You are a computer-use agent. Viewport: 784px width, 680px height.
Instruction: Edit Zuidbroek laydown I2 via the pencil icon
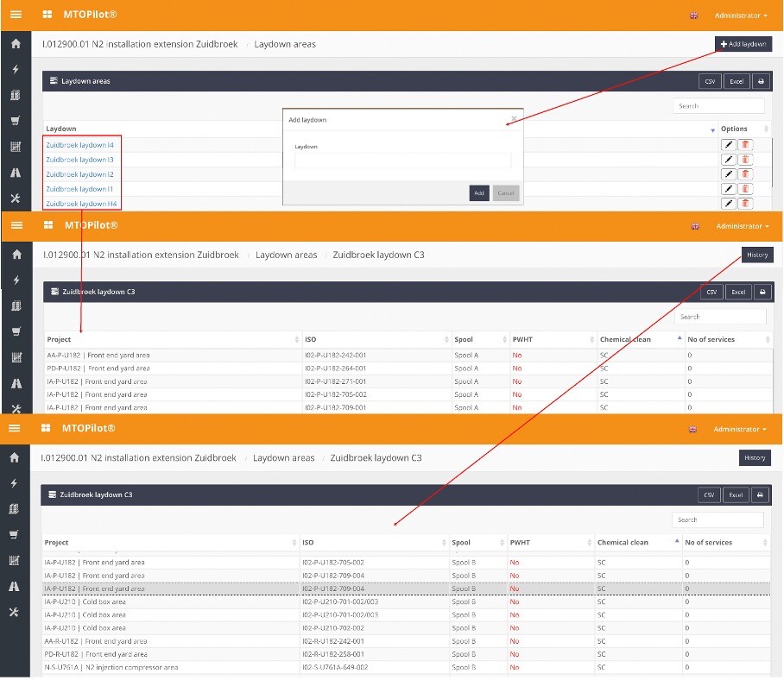click(728, 174)
